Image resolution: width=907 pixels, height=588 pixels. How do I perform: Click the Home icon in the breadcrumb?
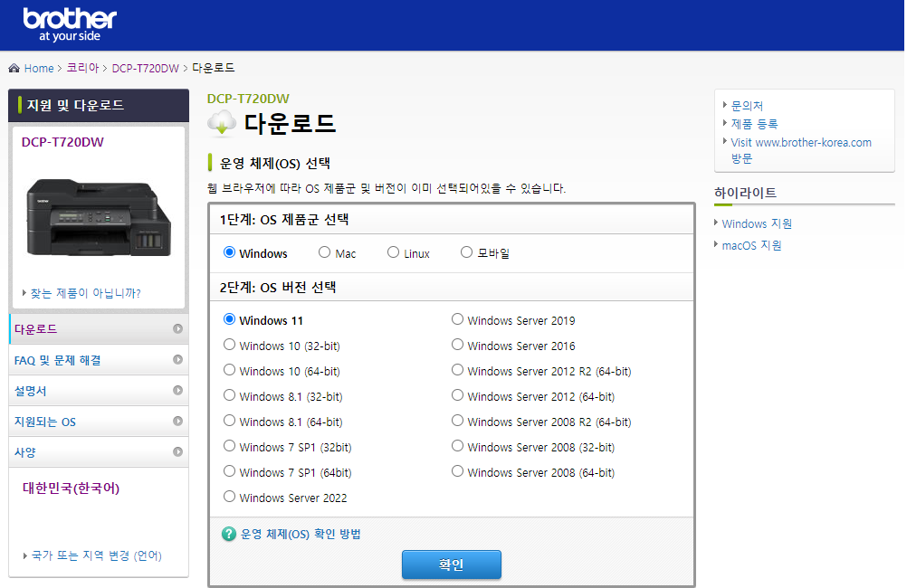[x=13, y=67]
